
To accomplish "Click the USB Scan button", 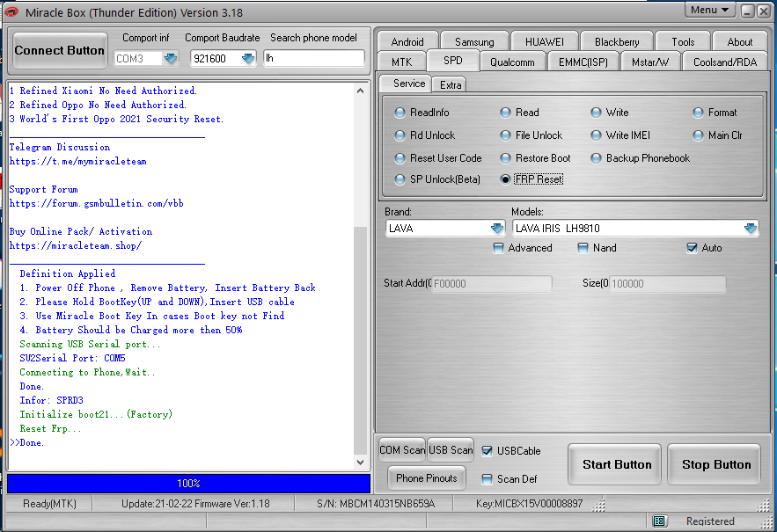I will [x=451, y=449].
